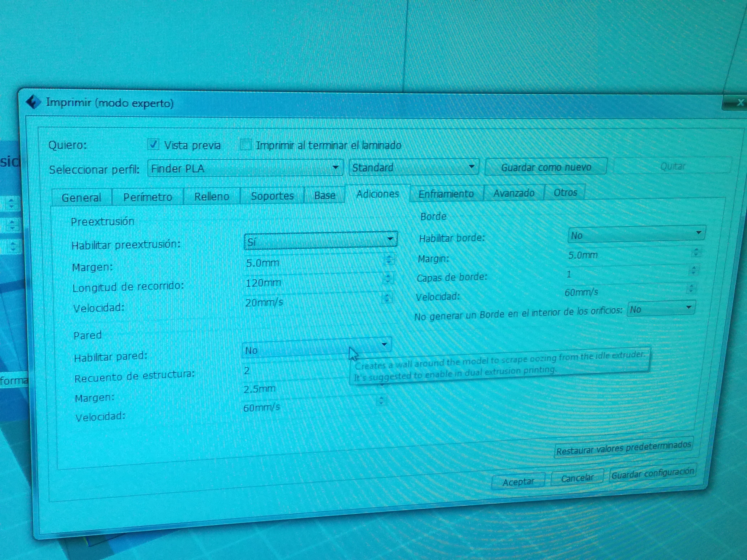Switch to the General tab
Viewport: 747px width, 560px height.
(81, 197)
